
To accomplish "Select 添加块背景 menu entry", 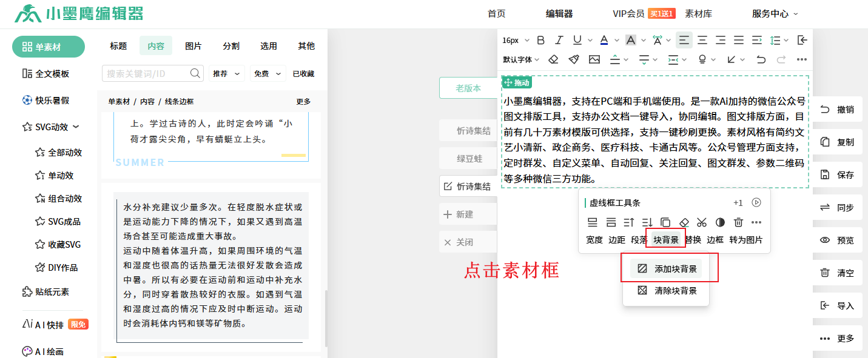I will 666,269.
